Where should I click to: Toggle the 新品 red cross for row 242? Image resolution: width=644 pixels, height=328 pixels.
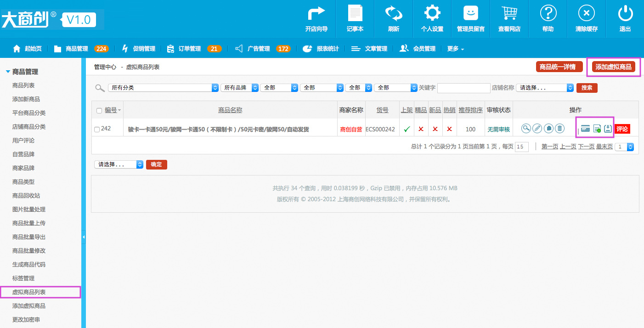coord(435,129)
